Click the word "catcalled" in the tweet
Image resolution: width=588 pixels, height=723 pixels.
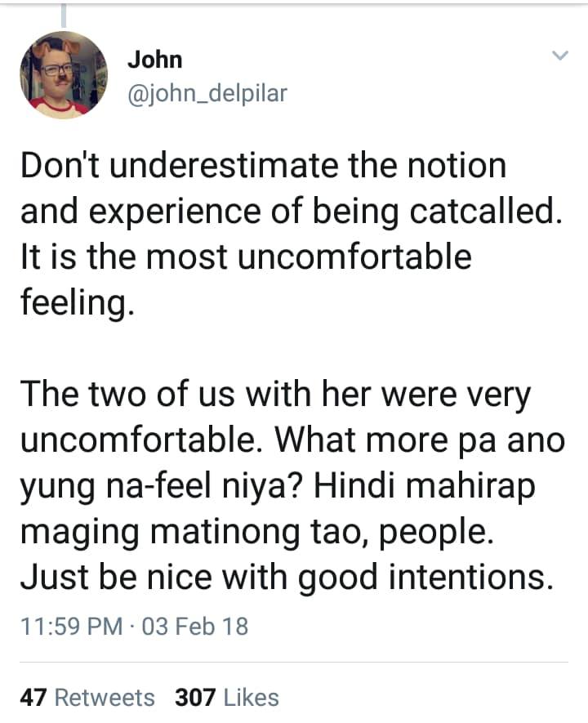pos(482,212)
